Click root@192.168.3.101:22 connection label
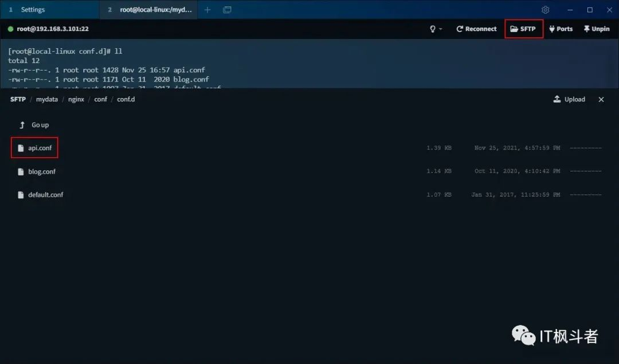The image size is (619, 364). tap(53, 29)
